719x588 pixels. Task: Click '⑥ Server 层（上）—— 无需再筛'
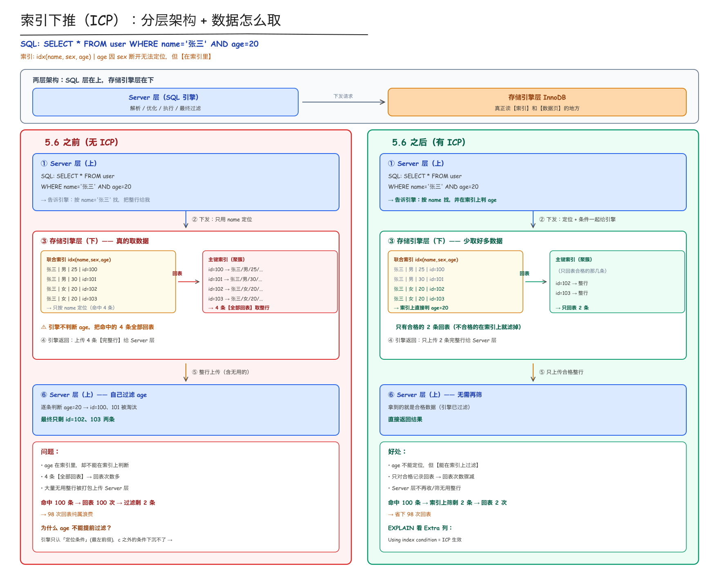[435, 395]
